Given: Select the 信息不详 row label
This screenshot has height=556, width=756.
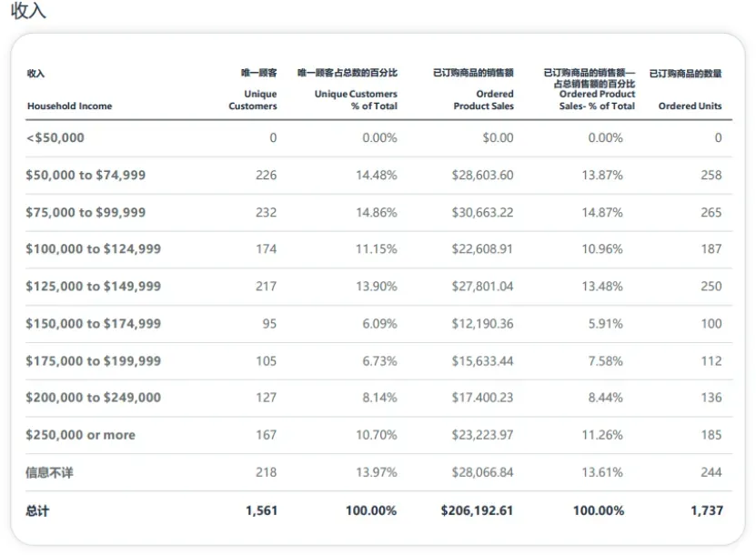Looking at the screenshot, I should click(49, 472).
